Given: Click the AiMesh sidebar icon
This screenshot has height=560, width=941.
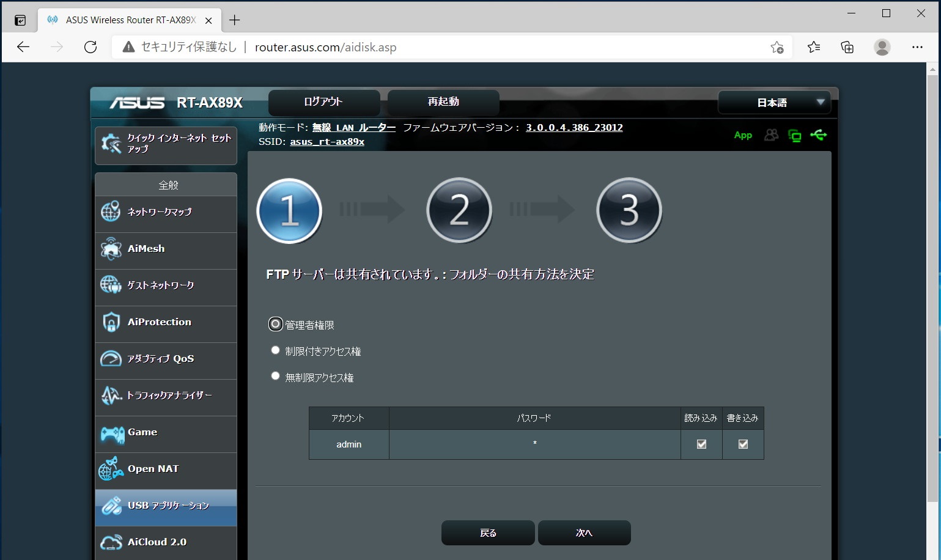Looking at the screenshot, I should pos(111,248).
